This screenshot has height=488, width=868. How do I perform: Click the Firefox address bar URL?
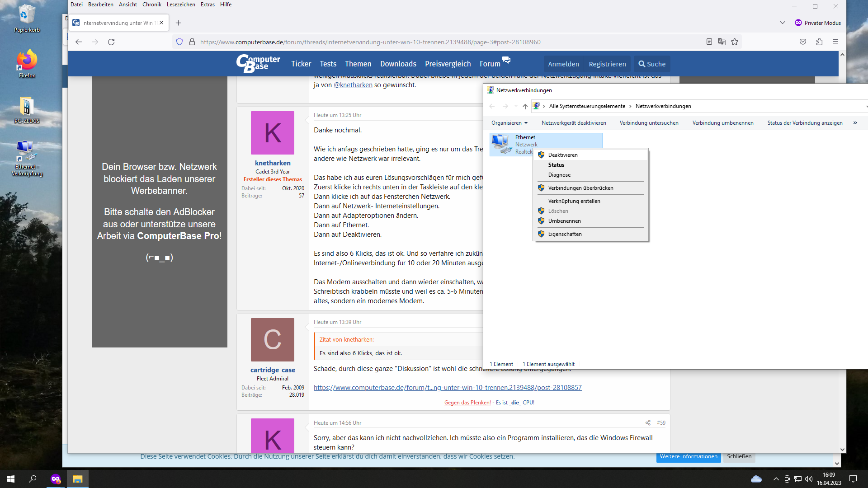370,42
